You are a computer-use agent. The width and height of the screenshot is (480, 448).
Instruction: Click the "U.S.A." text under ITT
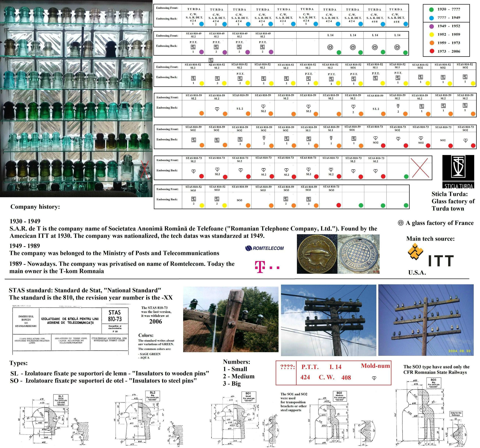click(x=417, y=273)
